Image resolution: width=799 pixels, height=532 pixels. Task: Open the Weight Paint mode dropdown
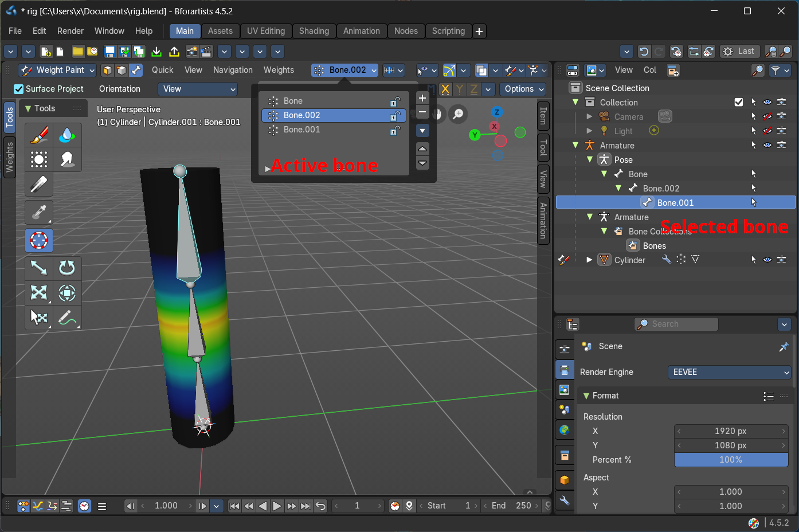(x=57, y=70)
